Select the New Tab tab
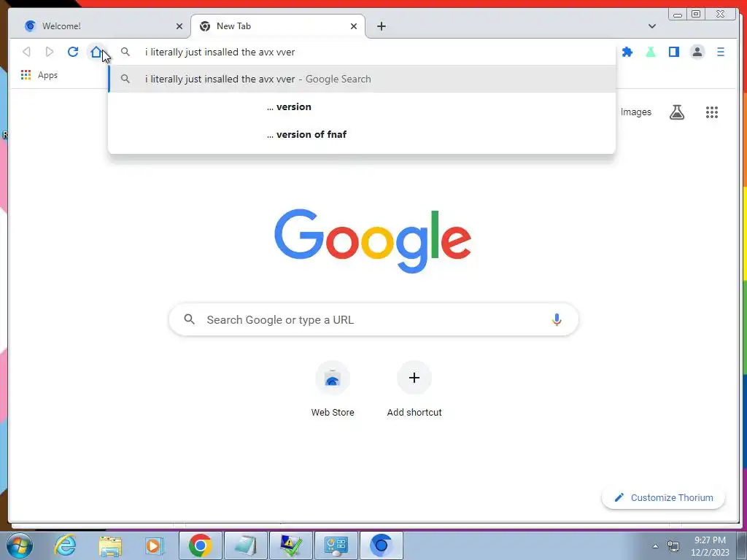 278,26
